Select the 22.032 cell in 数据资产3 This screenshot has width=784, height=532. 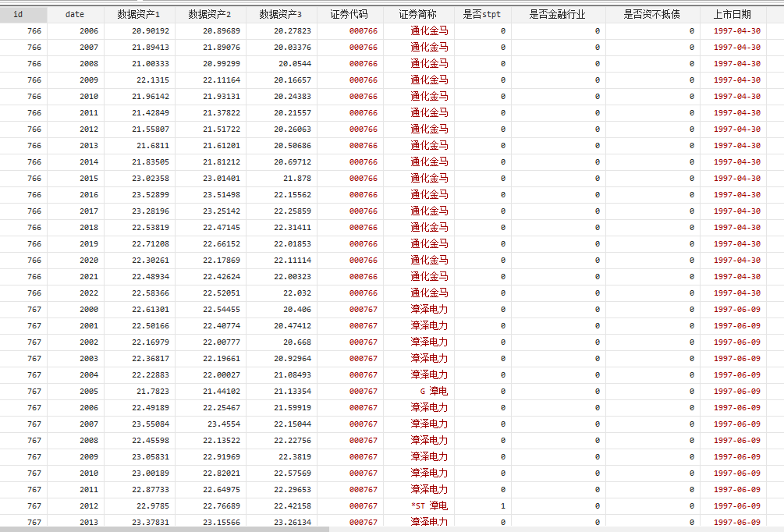[296, 293]
